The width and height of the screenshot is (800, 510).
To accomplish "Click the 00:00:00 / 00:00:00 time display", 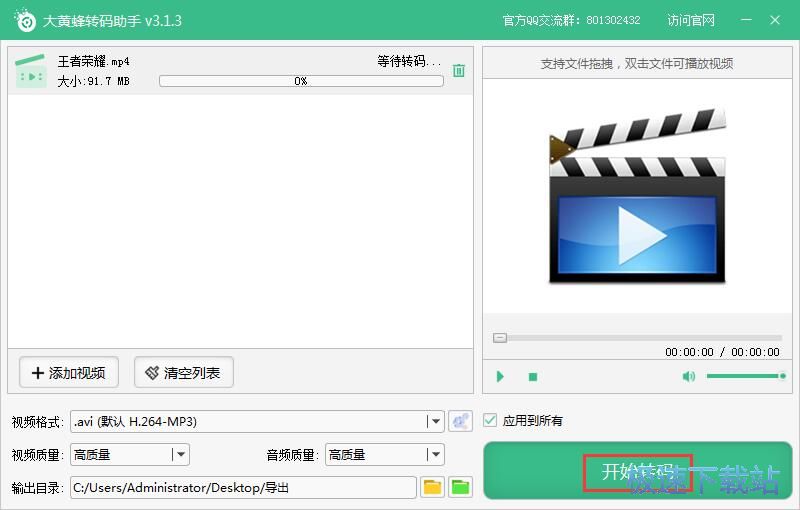I will (x=722, y=352).
